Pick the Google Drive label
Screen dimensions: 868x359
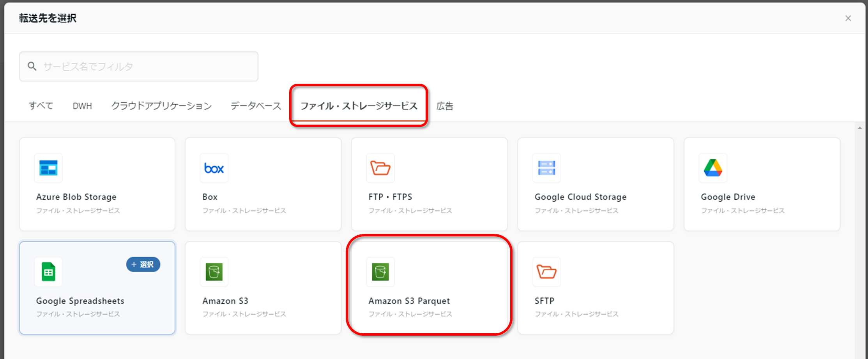[x=728, y=197]
